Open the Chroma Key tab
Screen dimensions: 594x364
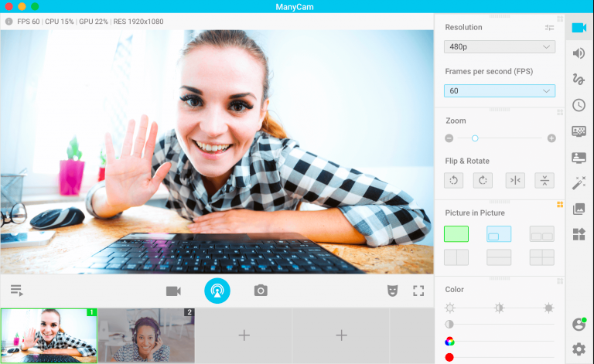[x=579, y=131]
